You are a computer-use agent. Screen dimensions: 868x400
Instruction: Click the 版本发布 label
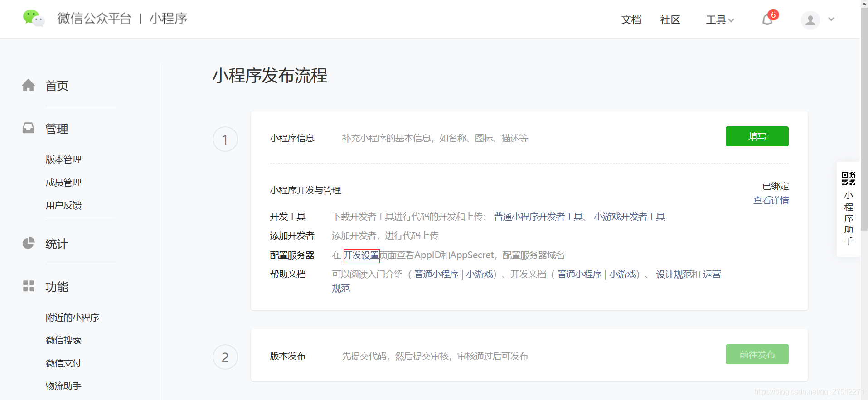coord(288,356)
